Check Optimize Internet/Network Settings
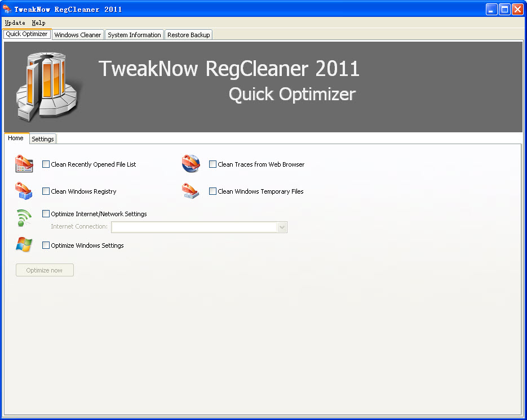Screen dimensions: 527x420 tap(46, 213)
